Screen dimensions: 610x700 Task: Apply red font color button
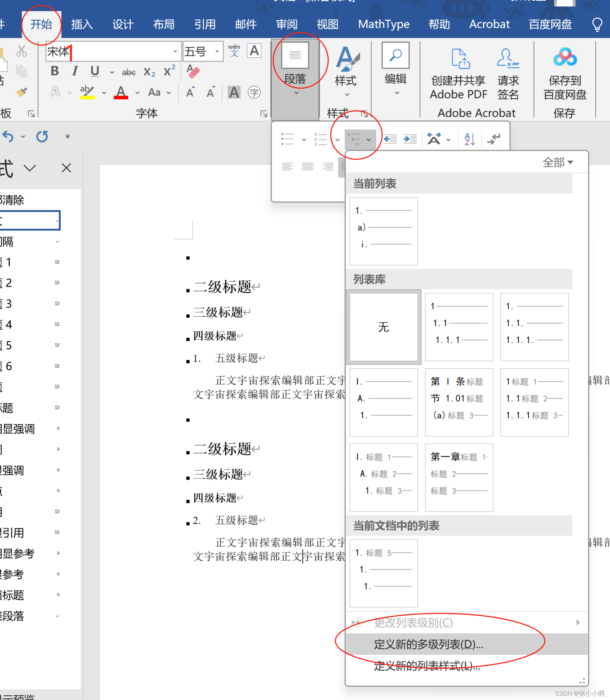(121, 92)
